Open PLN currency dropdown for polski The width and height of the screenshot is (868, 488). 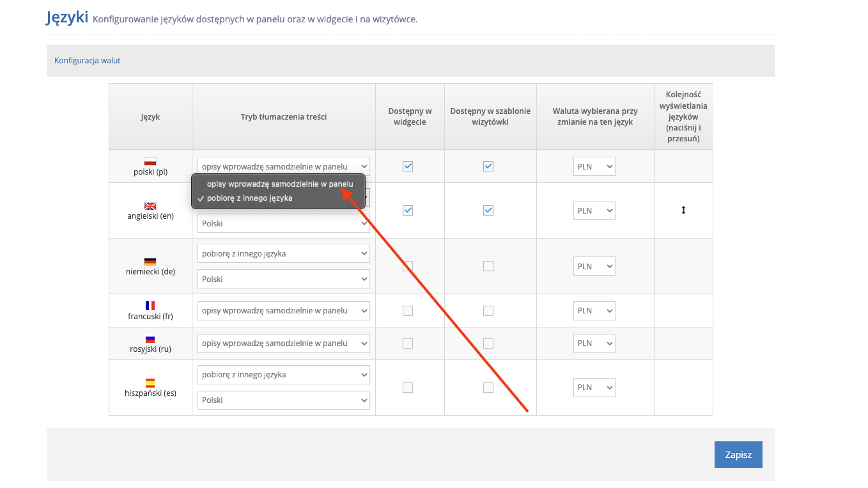pos(594,166)
